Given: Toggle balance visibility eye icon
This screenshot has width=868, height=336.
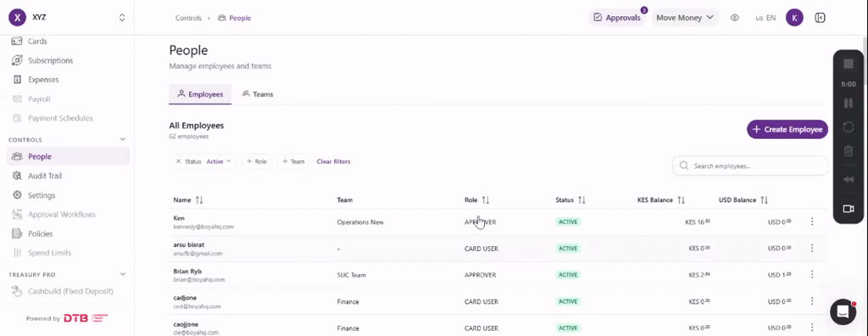Looking at the screenshot, I should (735, 18).
